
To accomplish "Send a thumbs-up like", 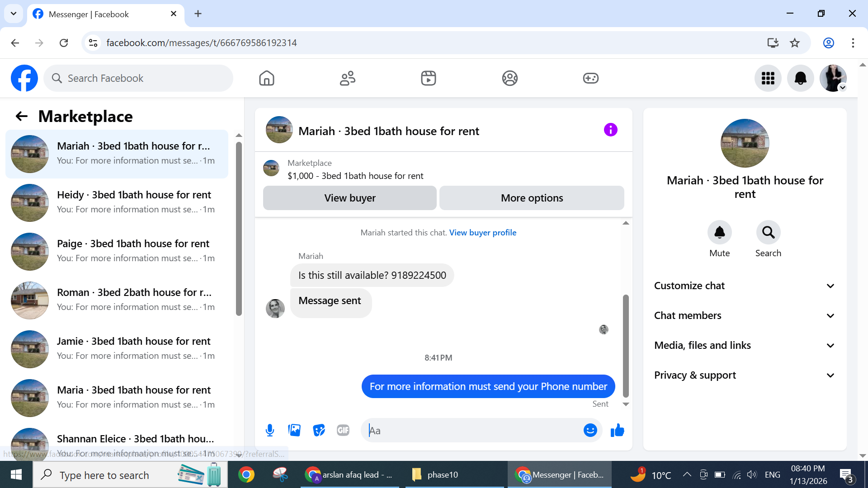I will click(617, 430).
